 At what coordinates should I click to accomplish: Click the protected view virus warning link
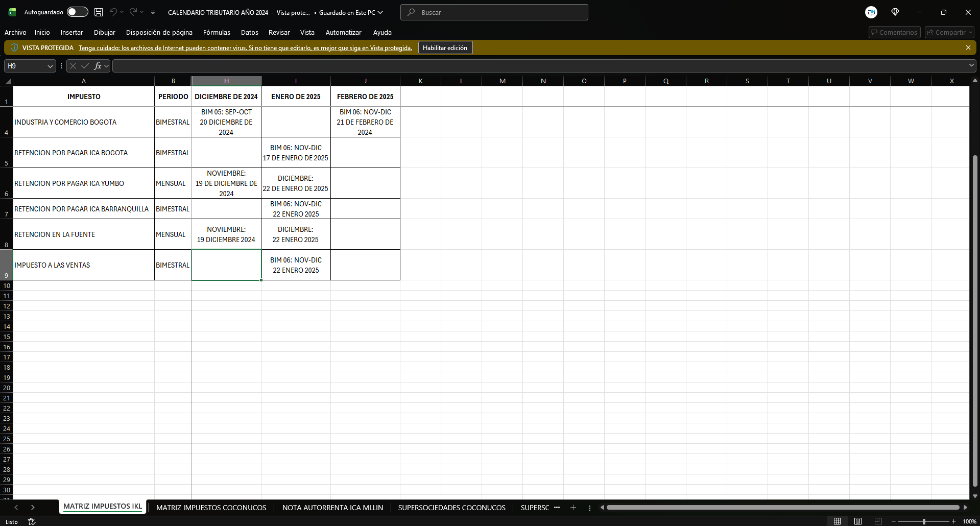coord(245,48)
